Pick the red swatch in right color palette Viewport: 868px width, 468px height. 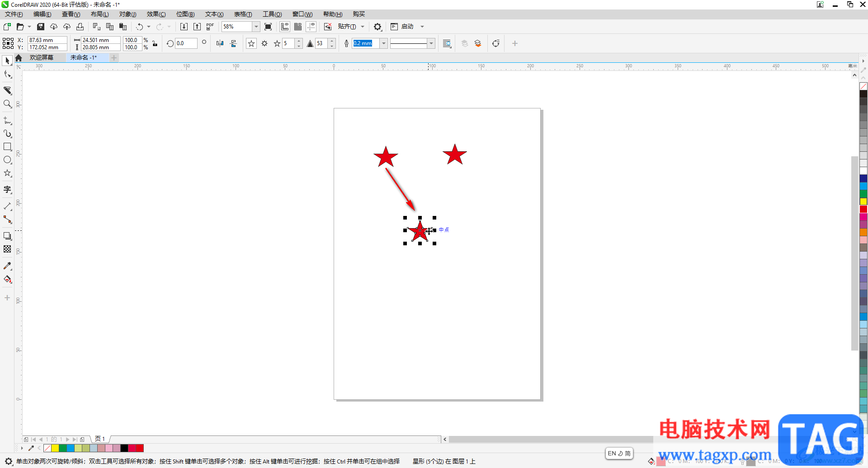[x=863, y=209]
